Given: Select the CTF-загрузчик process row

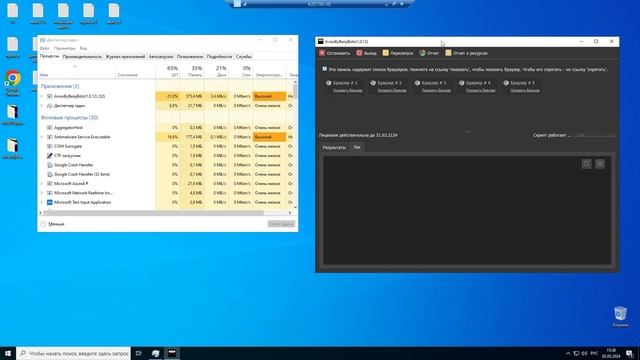Looking at the screenshot, I should tap(167, 156).
